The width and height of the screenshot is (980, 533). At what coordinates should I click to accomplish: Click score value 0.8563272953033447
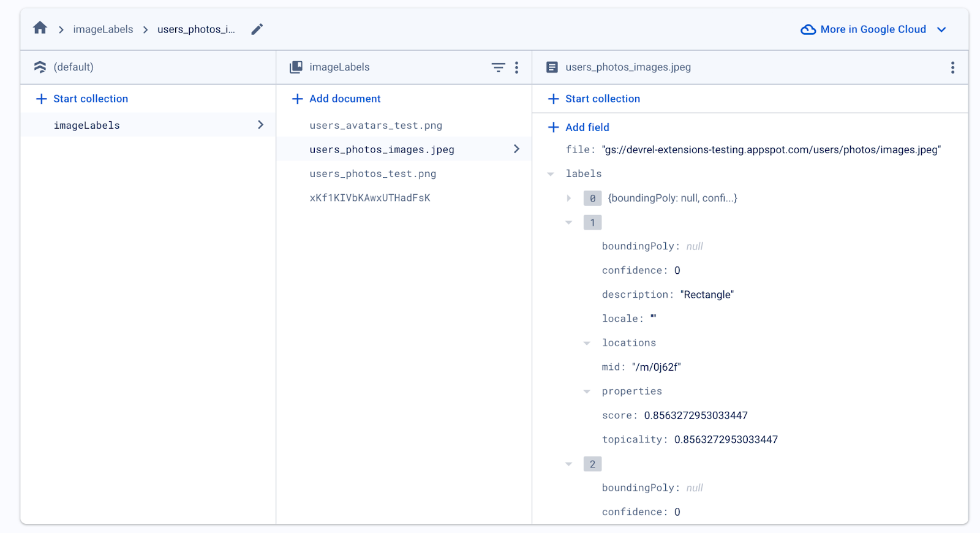[696, 415]
